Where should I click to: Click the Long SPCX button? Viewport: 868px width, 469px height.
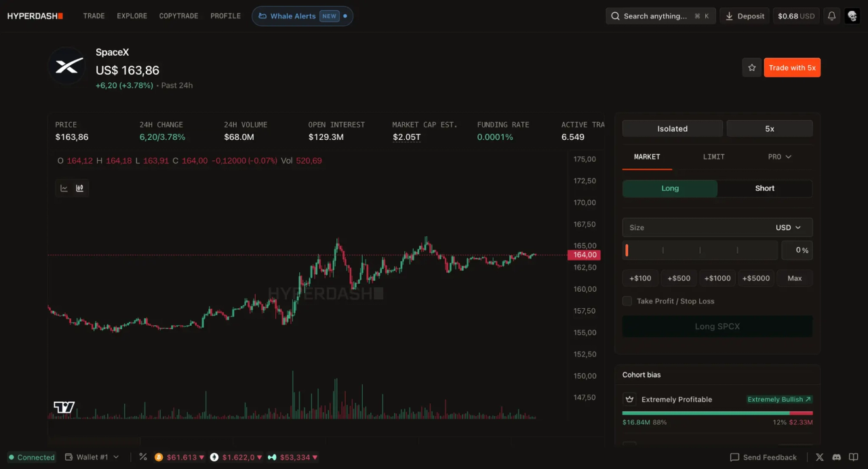pyautogui.click(x=717, y=326)
